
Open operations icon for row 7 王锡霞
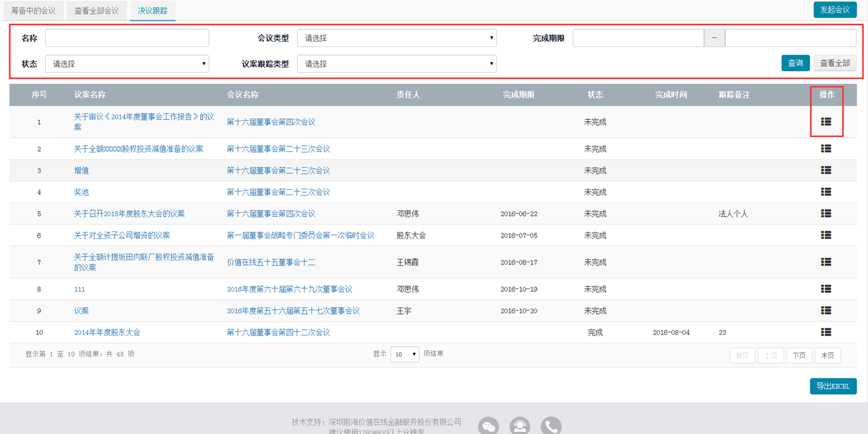pyautogui.click(x=826, y=262)
